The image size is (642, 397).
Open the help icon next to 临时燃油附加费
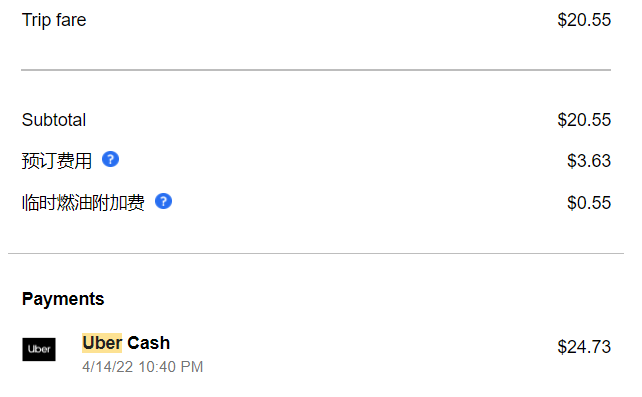pyautogui.click(x=163, y=201)
